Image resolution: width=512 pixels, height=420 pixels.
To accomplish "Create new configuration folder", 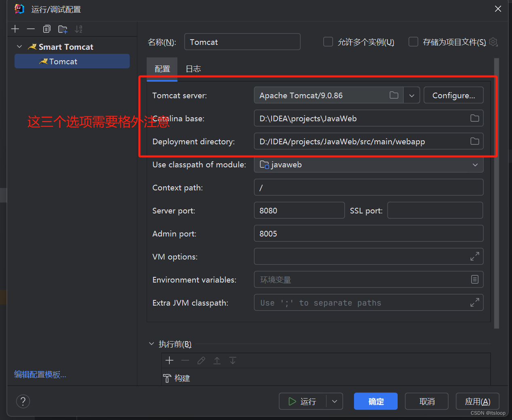I will pos(63,29).
